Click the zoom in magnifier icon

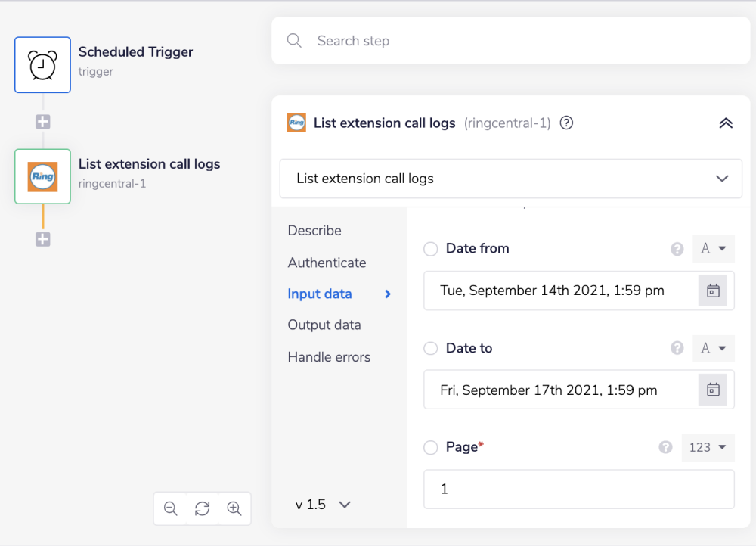pyautogui.click(x=234, y=508)
